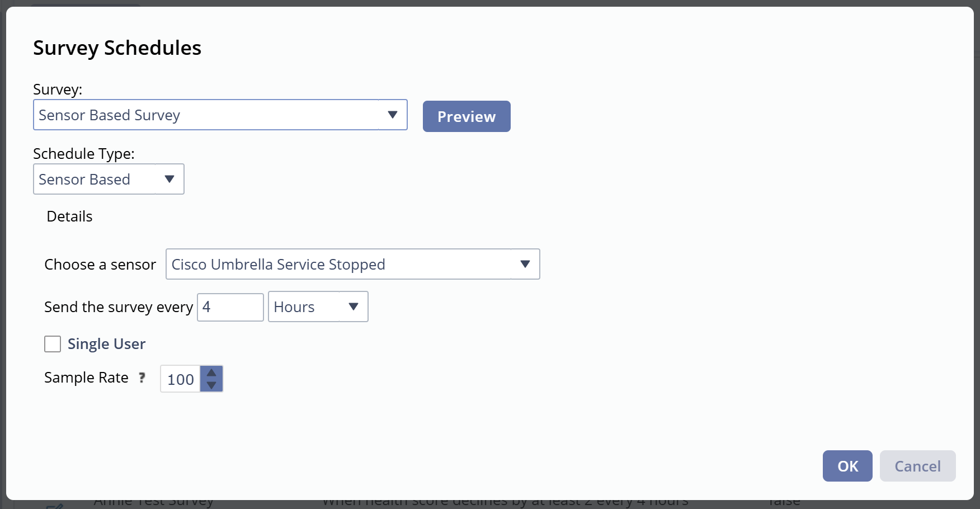Cancel the Survey Schedules dialog
This screenshot has height=509, width=980.
pyautogui.click(x=917, y=466)
